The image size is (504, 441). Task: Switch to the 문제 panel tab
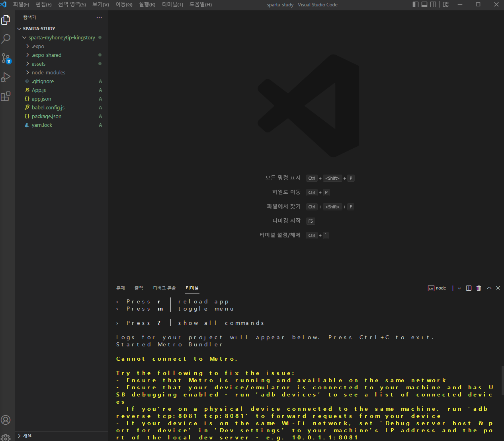click(x=121, y=288)
